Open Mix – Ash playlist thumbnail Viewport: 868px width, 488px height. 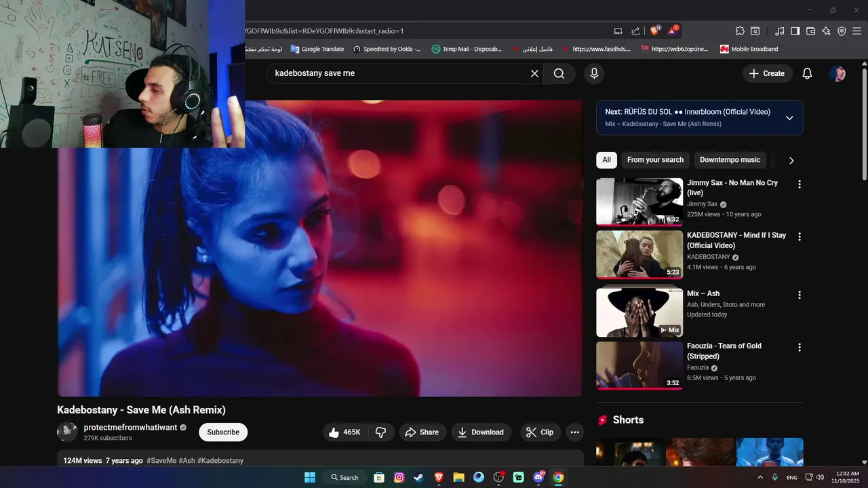pos(639,312)
